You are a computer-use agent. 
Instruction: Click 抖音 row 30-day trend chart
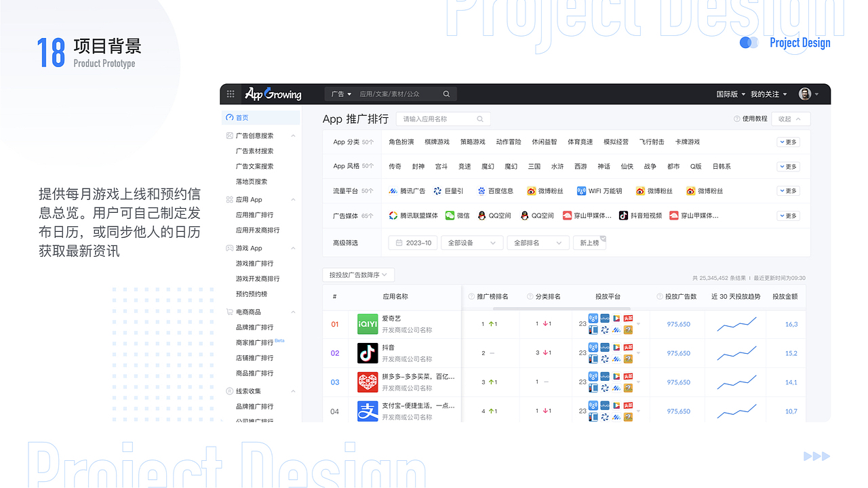click(736, 353)
